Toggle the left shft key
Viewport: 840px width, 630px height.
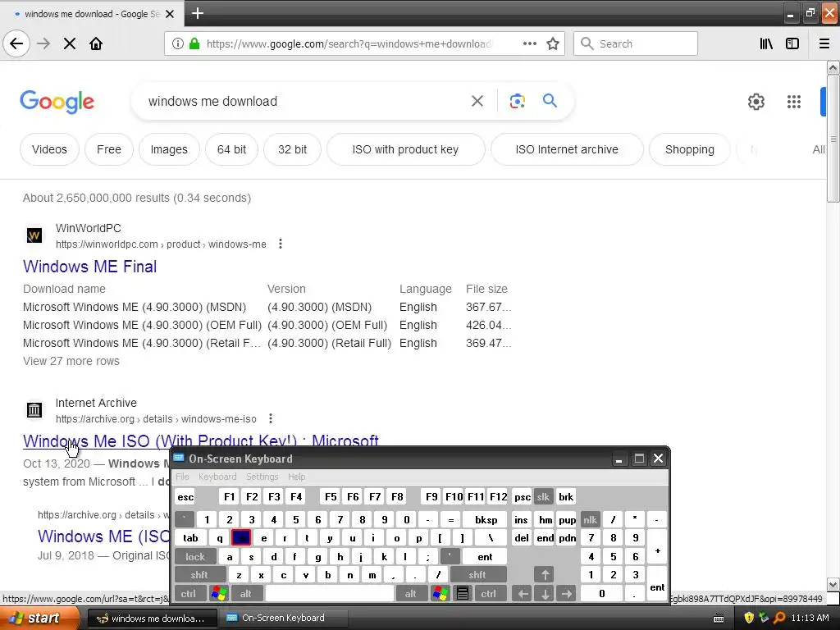(x=199, y=575)
